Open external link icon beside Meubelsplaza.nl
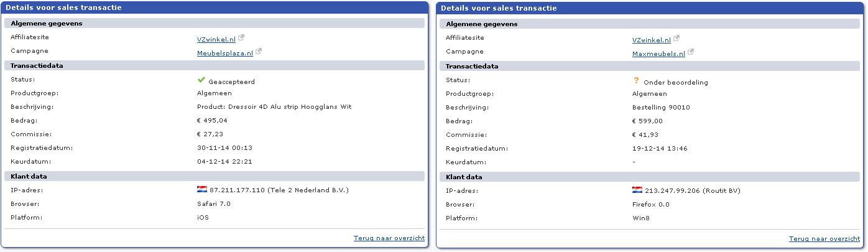This screenshot has height=252, width=868. click(259, 52)
